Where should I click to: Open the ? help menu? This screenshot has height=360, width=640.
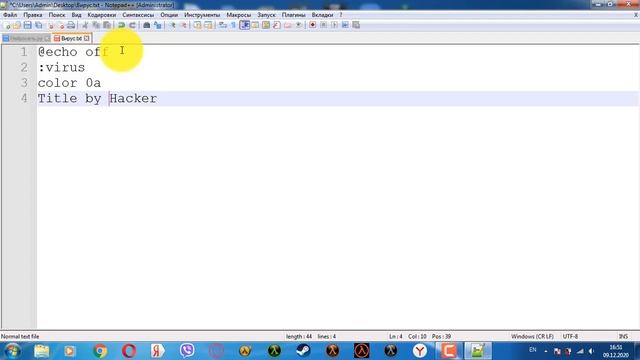pyautogui.click(x=341, y=15)
